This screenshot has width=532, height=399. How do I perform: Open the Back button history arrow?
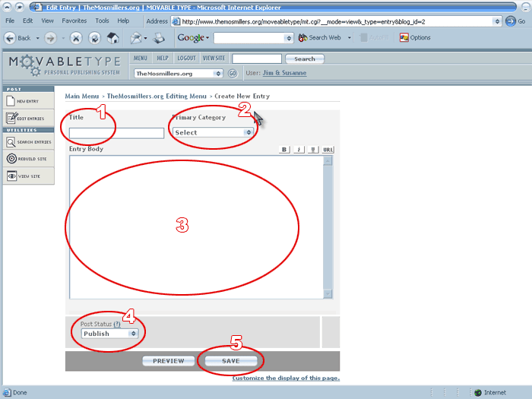(x=38, y=38)
